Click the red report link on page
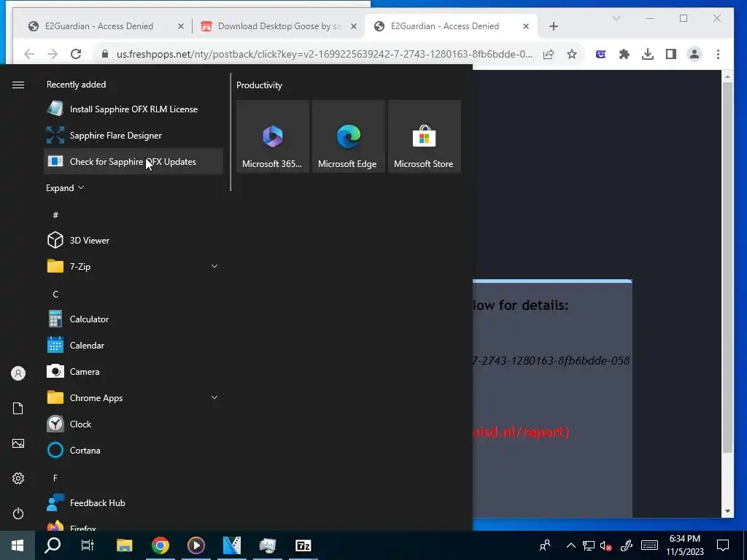The width and height of the screenshot is (747, 560). point(521,432)
